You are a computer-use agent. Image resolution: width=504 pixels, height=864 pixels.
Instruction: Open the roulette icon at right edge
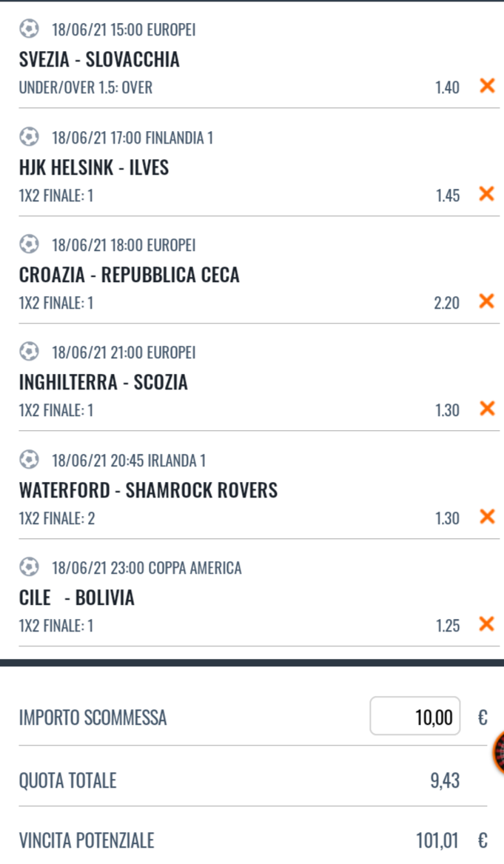(x=499, y=753)
